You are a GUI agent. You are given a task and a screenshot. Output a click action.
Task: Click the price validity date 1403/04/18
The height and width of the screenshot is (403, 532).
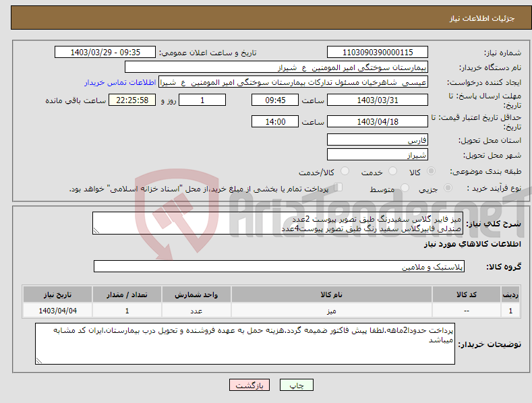click(378, 121)
